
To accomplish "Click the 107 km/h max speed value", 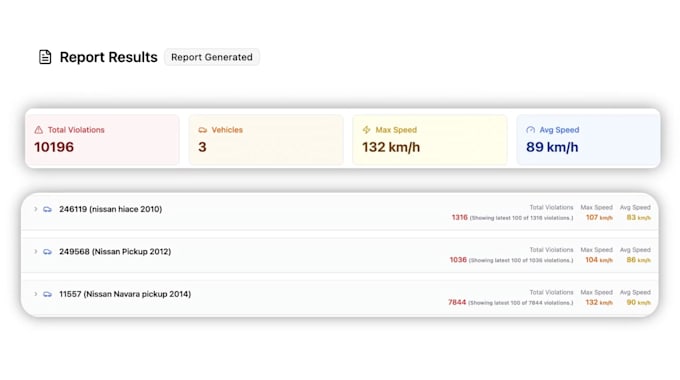I will (x=599, y=217).
